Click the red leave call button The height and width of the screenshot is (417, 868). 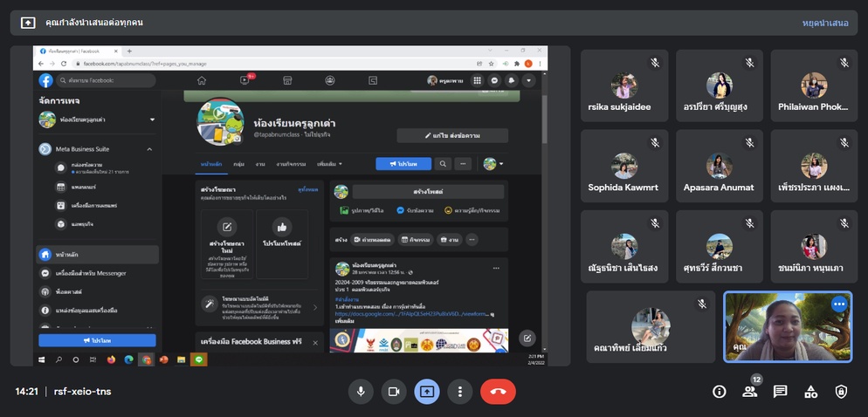(x=499, y=392)
